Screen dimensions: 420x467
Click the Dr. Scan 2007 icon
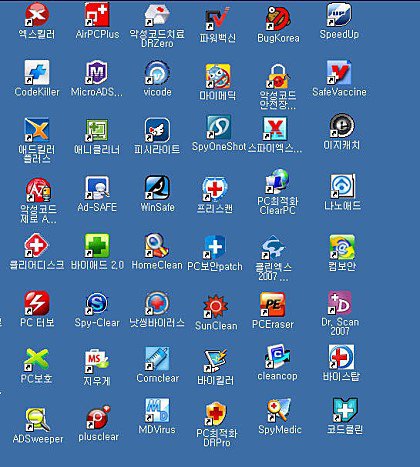click(339, 303)
